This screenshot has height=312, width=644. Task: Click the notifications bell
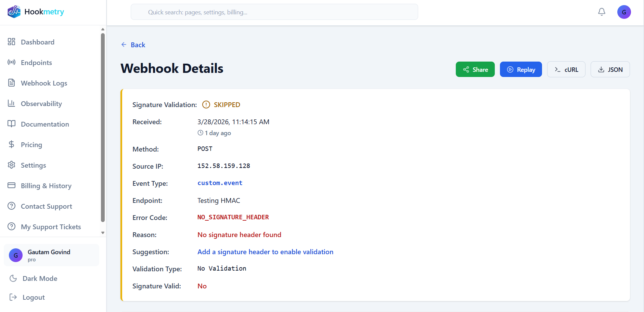coord(602,12)
